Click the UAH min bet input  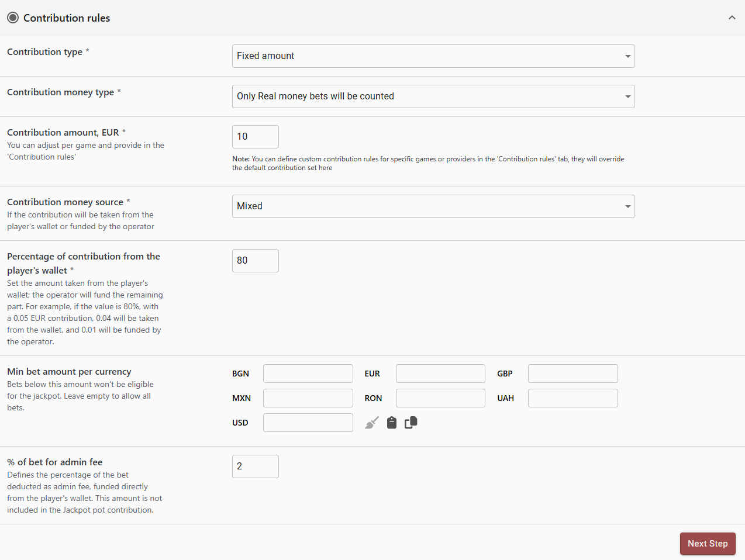point(572,398)
